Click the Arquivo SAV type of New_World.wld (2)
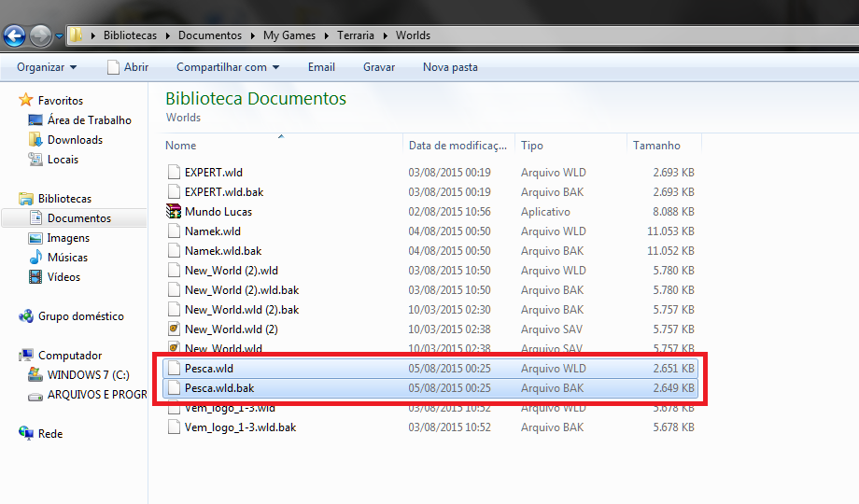859x504 pixels. [551, 329]
